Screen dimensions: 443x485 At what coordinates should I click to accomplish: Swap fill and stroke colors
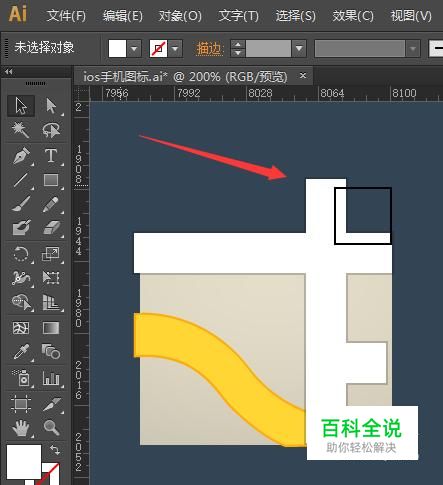coord(55,450)
